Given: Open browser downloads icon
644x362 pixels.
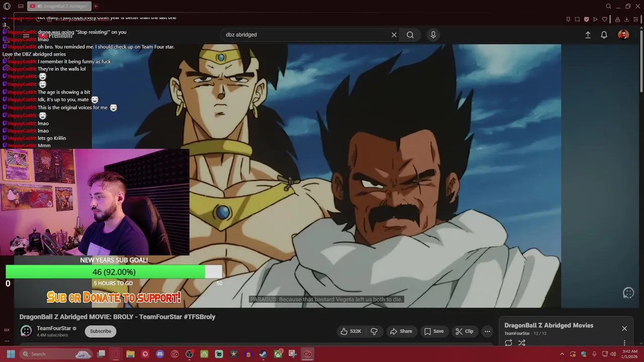Looking at the screenshot, I should (x=626, y=19).
